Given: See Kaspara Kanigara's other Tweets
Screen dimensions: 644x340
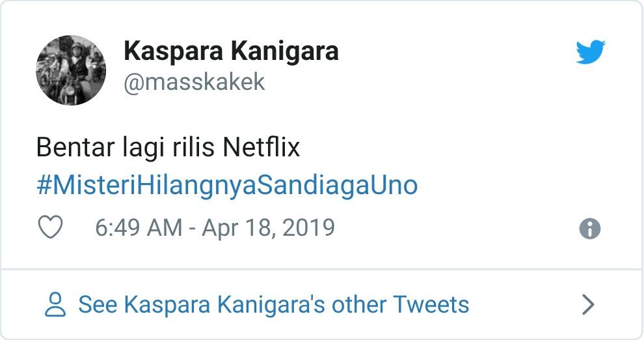Looking at the screenshot, I should click(273, 304).
